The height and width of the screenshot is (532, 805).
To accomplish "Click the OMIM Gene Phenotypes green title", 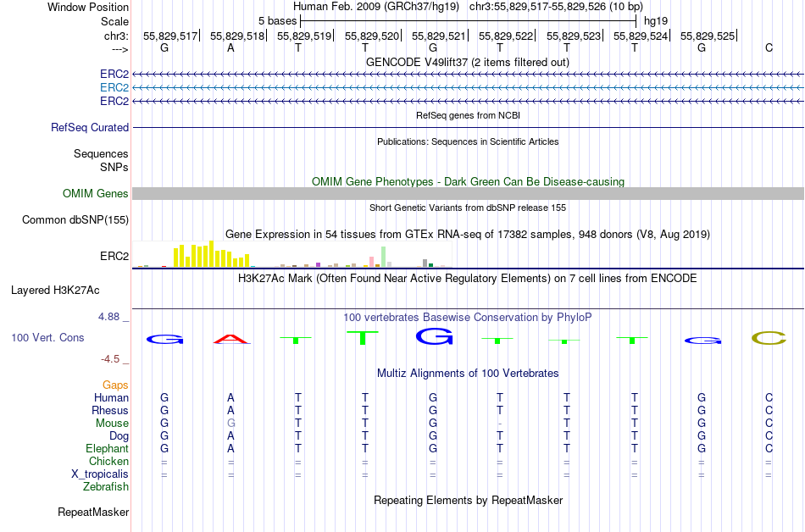I will click(x=469, y=181).
